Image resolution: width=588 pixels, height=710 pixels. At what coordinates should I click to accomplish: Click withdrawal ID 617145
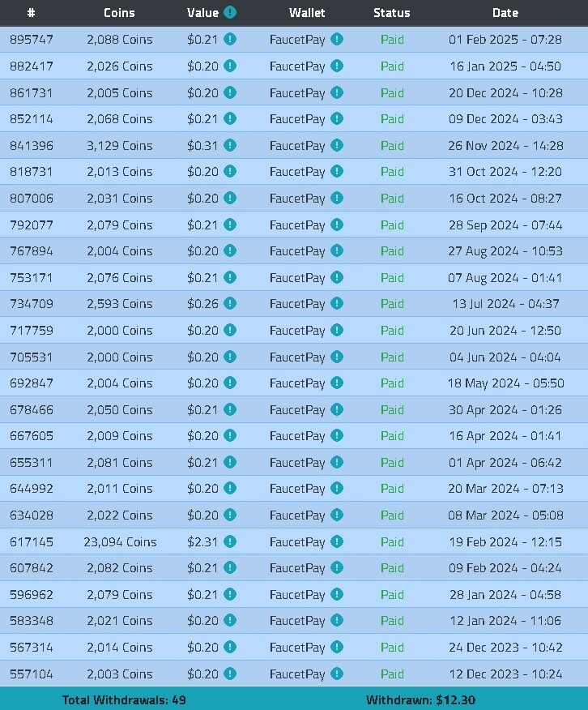click(x=32, y=541)
